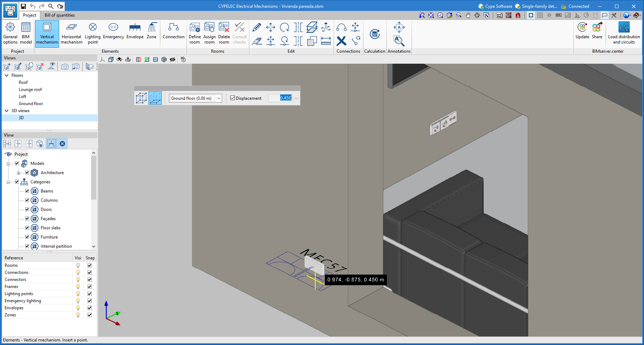Screen dimensions: 644x345
Task: Switch to Bill of quantities tab
Action: pos(60,15)
